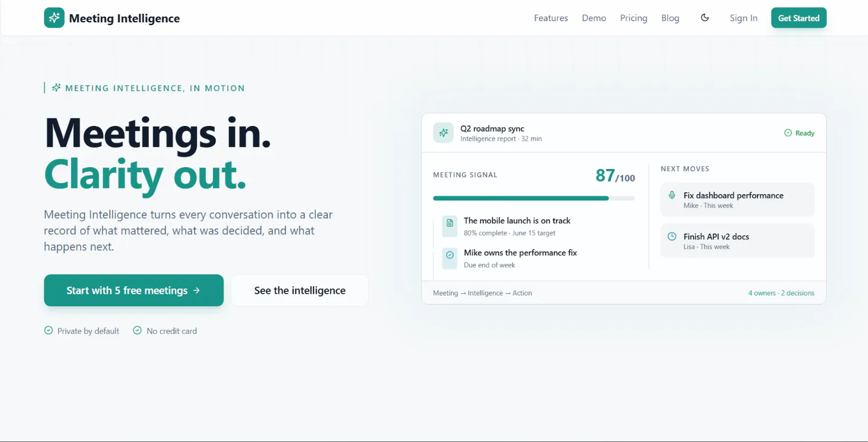The height and width of the screenshot is (442, 868).
Task: Click the Due end of week text
Action: pos(489,265)
